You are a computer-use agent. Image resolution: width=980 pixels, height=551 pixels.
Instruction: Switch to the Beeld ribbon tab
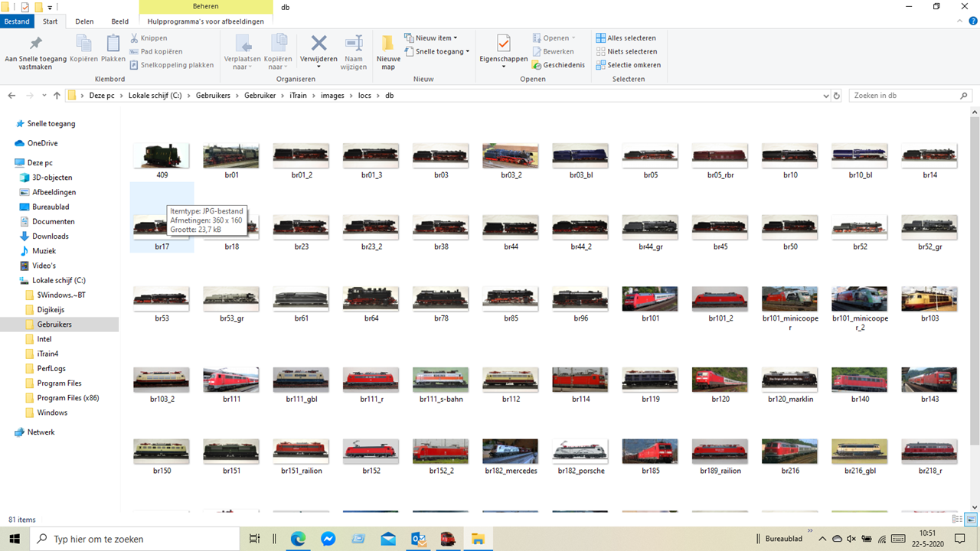[x=119, y=21]
